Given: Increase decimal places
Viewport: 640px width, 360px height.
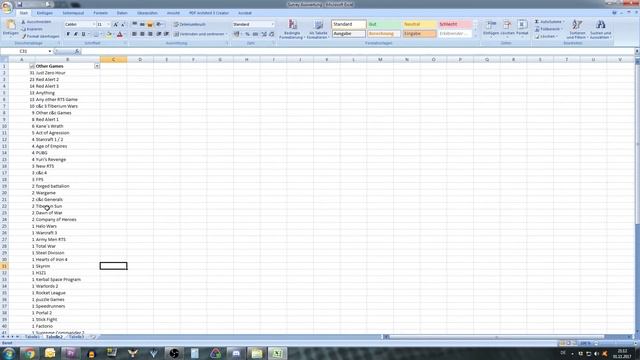Looking at the screenshot, I should tap(264, 34).
